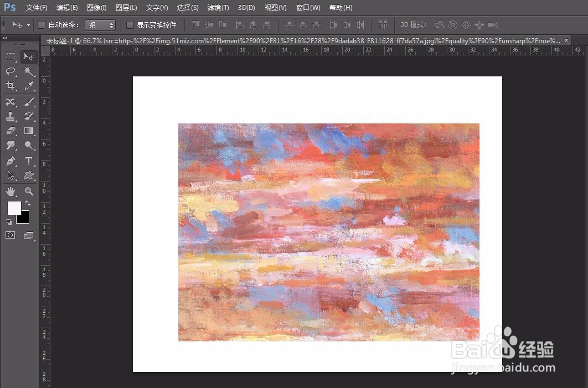Click Align vertical centers icon
The image size is (588, 388).
point(209,25)
